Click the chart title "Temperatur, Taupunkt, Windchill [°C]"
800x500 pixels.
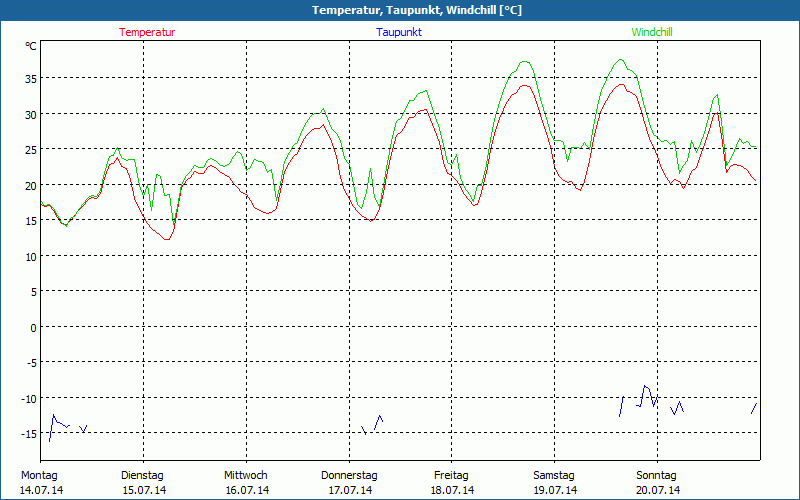coord(417,10)
